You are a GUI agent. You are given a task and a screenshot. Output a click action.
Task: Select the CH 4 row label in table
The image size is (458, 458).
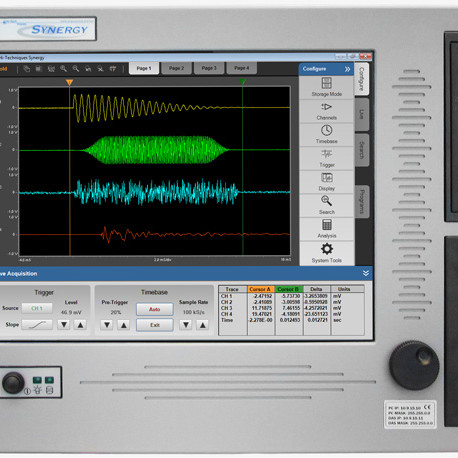coord(227,314)
